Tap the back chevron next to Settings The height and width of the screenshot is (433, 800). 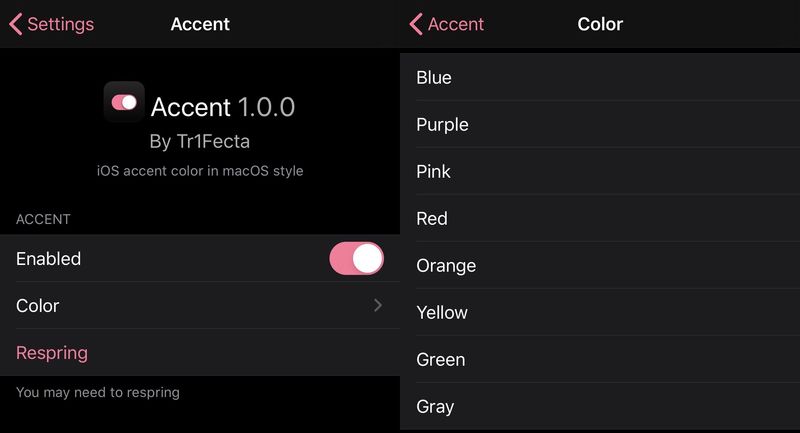point(15,24)
